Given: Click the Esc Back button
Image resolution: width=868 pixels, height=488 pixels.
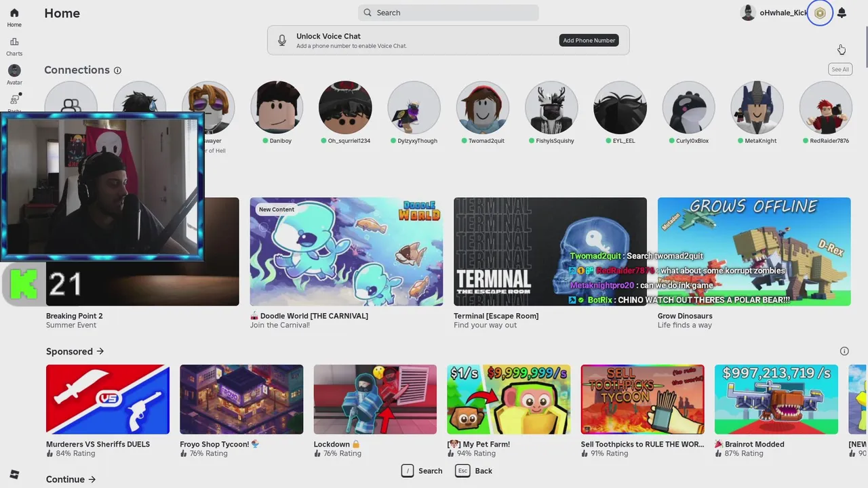Looking at the screenshot, I should [x=474, y=470].
